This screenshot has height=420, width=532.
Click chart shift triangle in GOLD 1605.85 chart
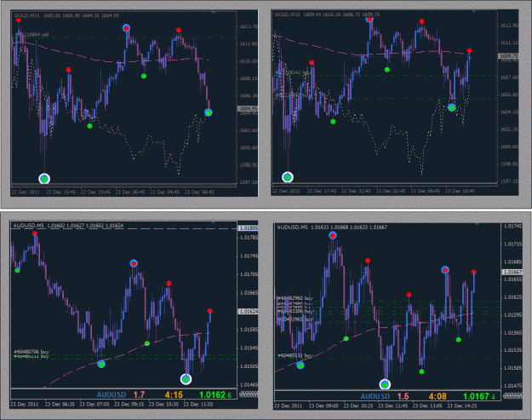click(214, 12)
